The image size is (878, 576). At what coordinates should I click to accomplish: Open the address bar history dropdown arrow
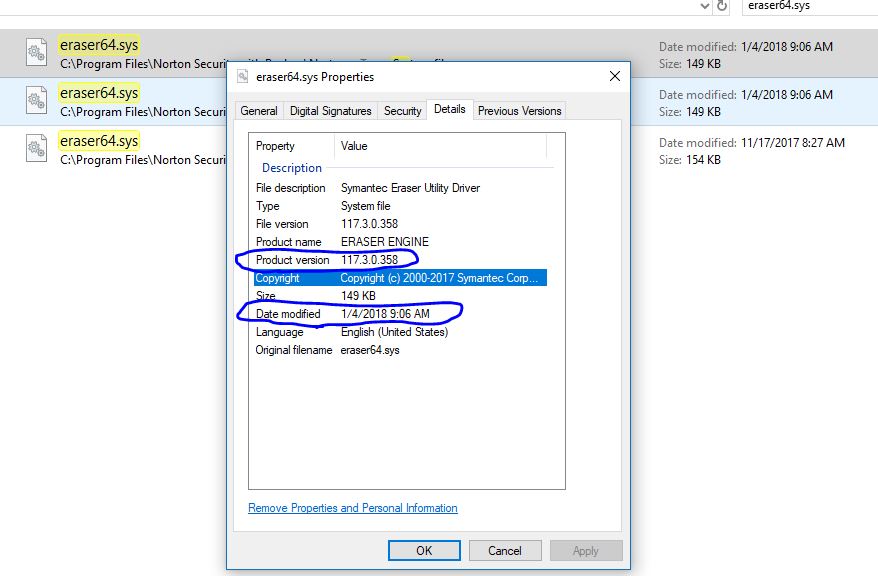coord(705,6)
